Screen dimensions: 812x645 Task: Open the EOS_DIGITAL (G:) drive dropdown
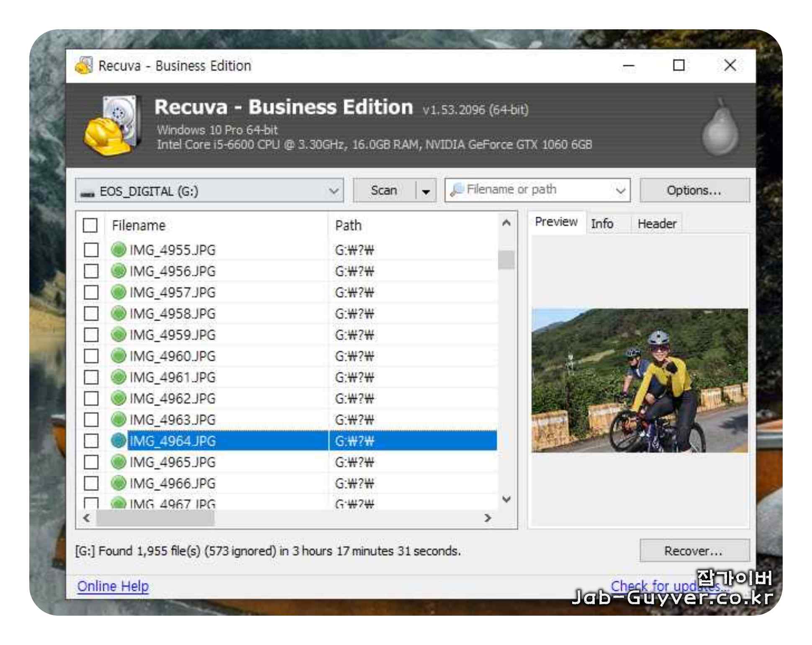point(334,191)
